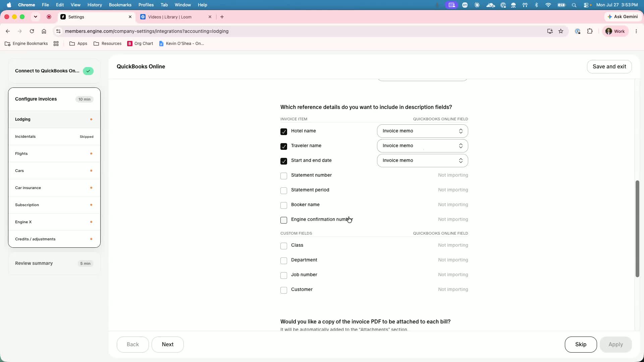The width and height of the screenshot is (644, 362).
Task: Open the Bluetooth status icon
Action: [x=536, y=5]
